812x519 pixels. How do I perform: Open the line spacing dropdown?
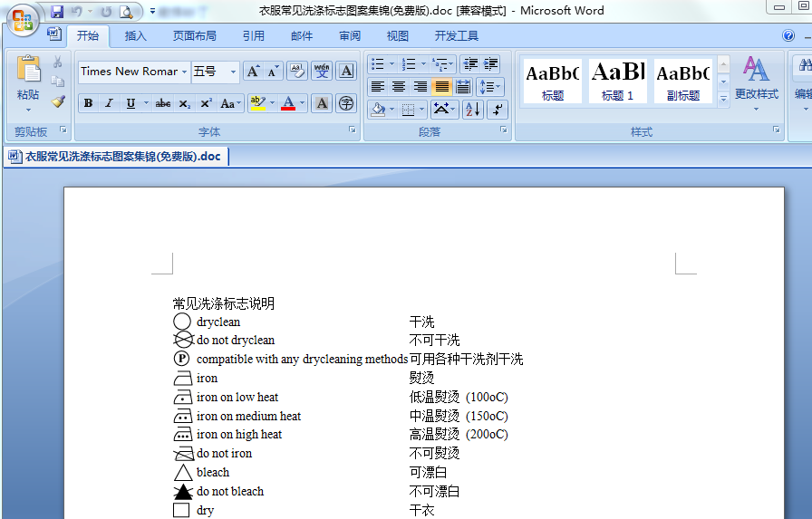click(x=490, y=86)
